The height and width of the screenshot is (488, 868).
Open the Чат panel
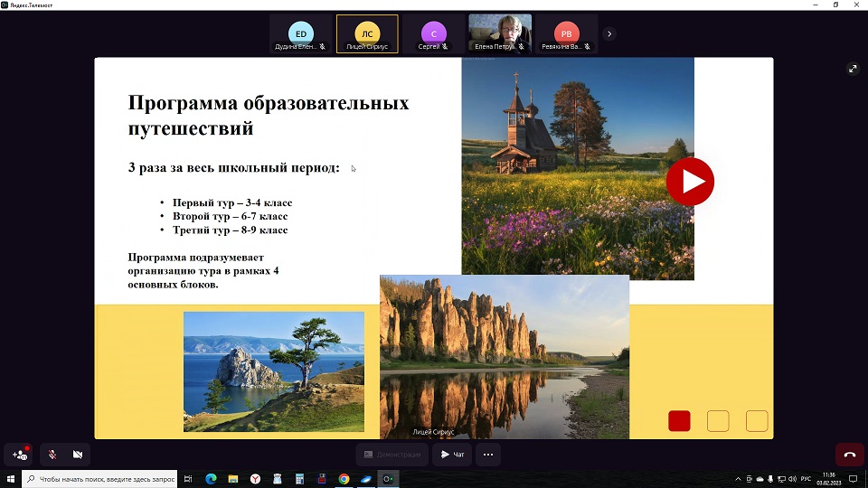(453, 455)
